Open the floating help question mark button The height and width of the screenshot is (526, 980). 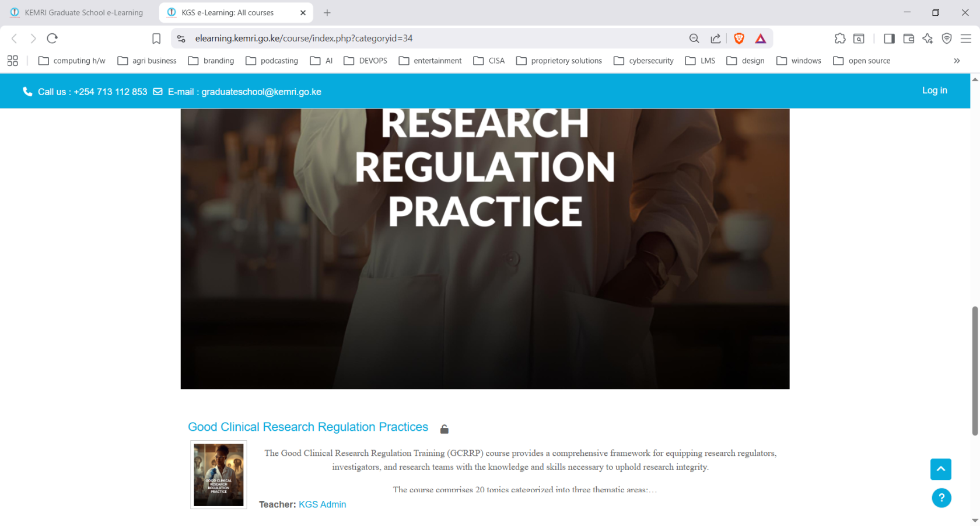pos(942,498)
